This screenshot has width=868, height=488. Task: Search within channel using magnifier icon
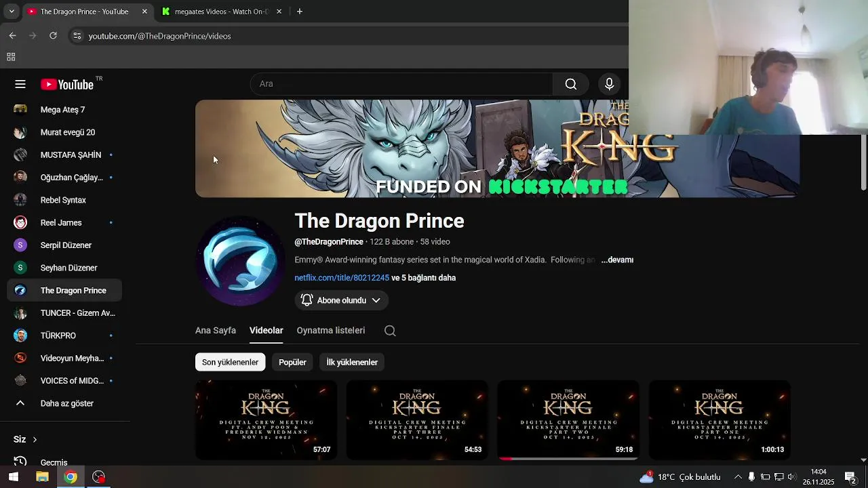(x=390, y=331)
